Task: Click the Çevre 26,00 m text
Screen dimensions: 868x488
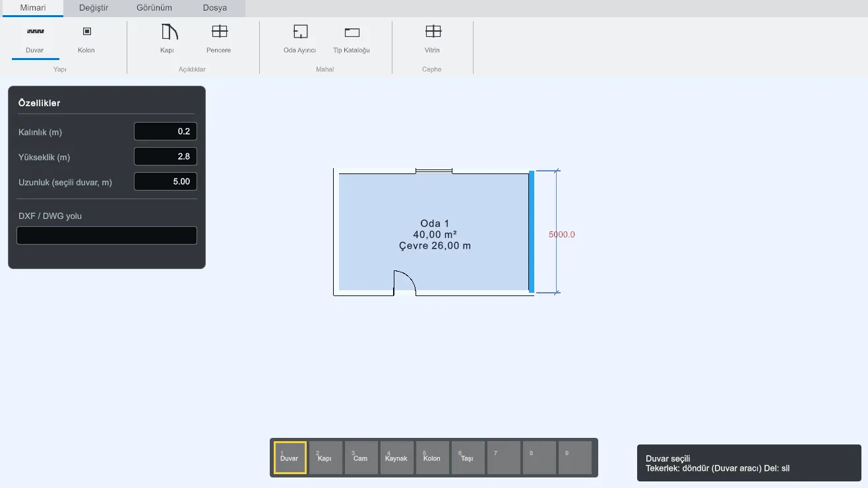Action: pos(435,246)
